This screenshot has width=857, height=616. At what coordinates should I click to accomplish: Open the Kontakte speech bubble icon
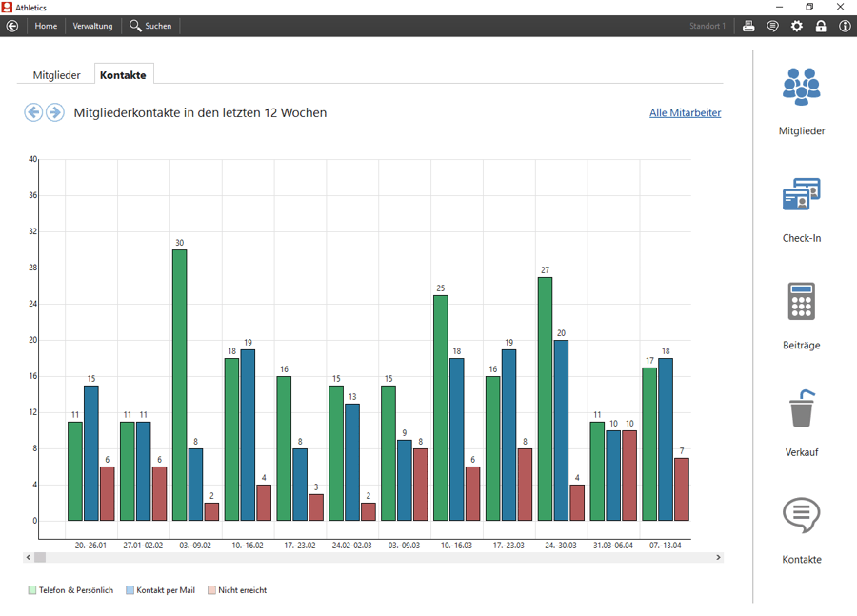pyautogui.click(x=801, y=515)
